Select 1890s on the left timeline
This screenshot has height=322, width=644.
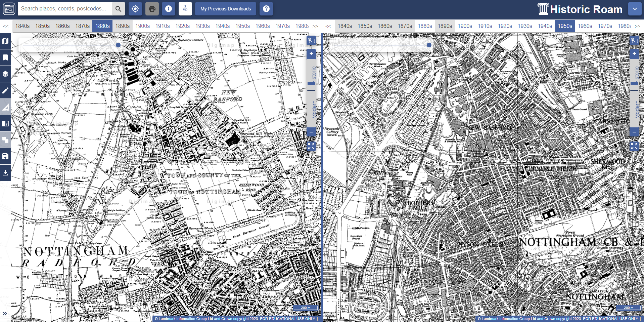[x=123, y=26]
